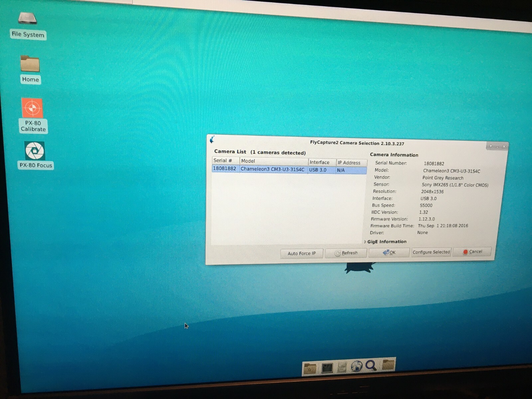Click the Chameleon3 CM3-U3-31S4C cell in camera list
This screenshot has height=399, width=532.
point(272,169)
